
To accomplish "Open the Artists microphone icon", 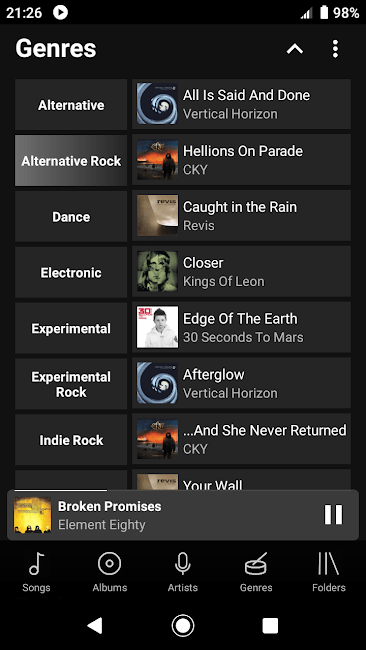I will (183, 564).
